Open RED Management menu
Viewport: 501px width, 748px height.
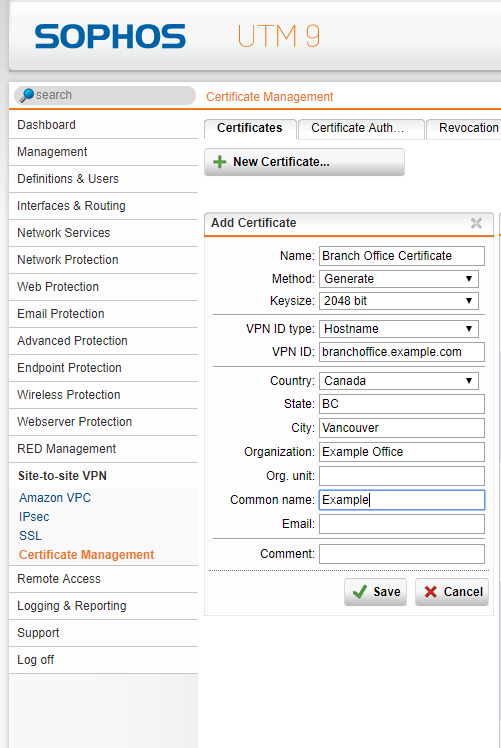[103, 449]
